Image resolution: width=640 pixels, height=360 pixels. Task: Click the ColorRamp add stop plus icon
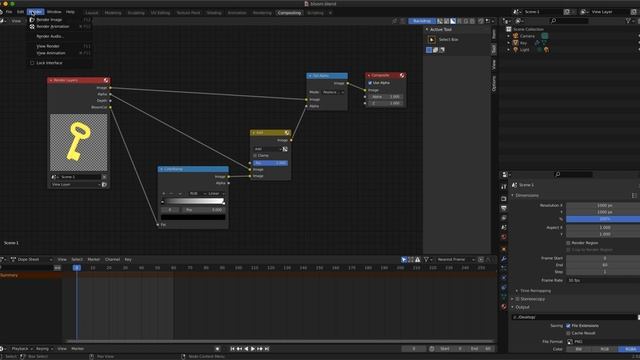tap(164, 193)
